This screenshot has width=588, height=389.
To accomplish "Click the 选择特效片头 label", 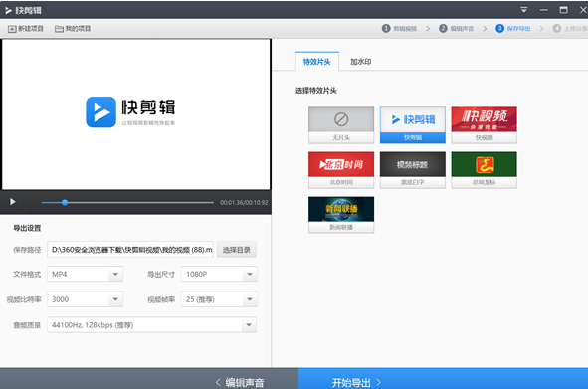I will [316, 91].
